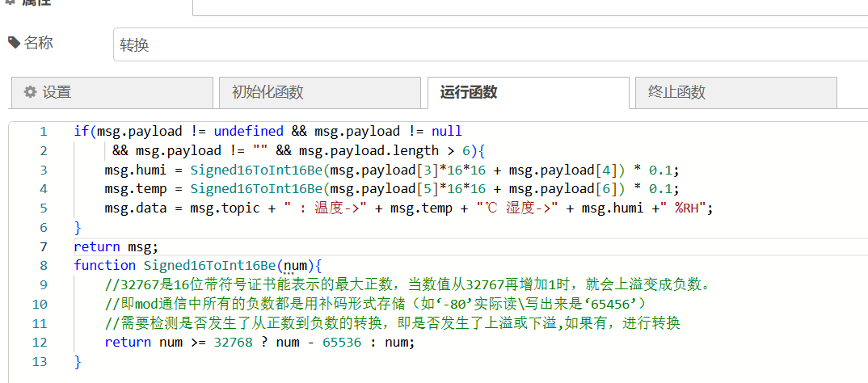This screenshot has width=868, height=383.
Task: Open the 设置 tab
Action: pos(112,92)
